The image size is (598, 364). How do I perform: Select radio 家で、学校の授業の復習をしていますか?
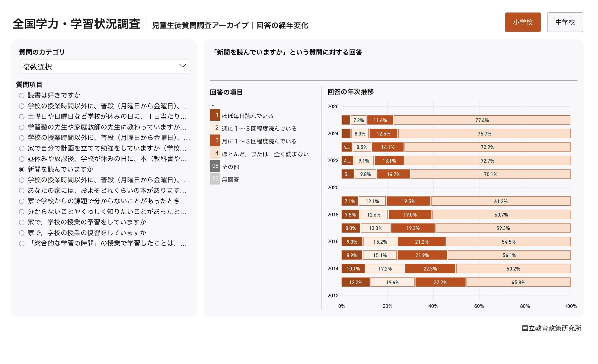[22, 233]
